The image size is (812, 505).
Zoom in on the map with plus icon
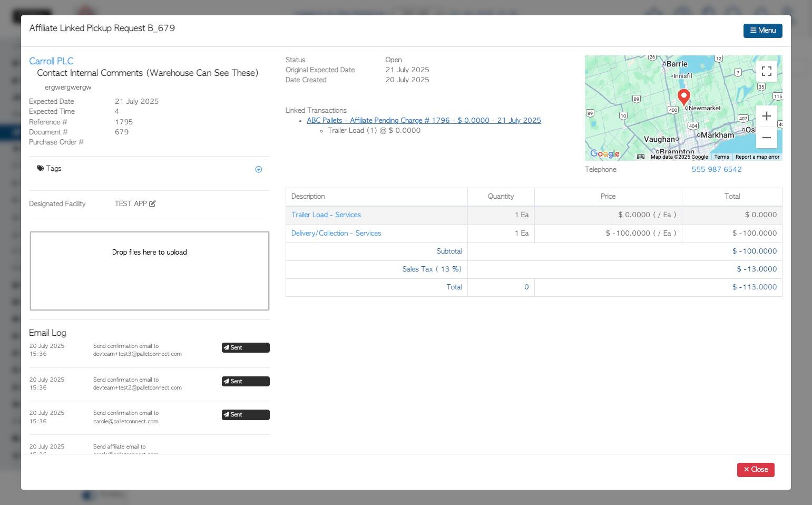coord(767,116)
